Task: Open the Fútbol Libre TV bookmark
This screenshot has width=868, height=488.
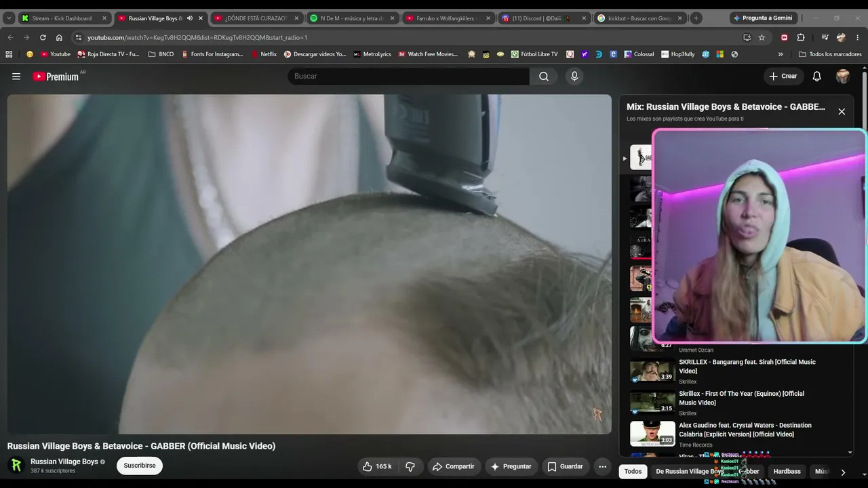Action: (x=534, y=54)
